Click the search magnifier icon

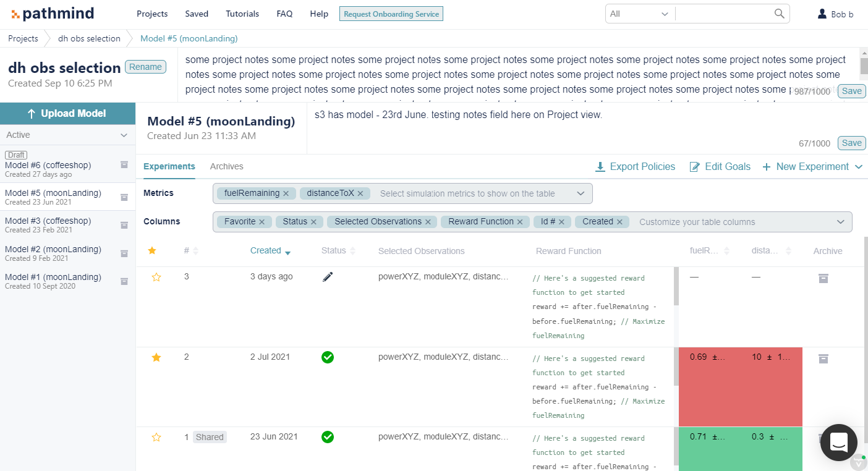[x=780, y=14]
